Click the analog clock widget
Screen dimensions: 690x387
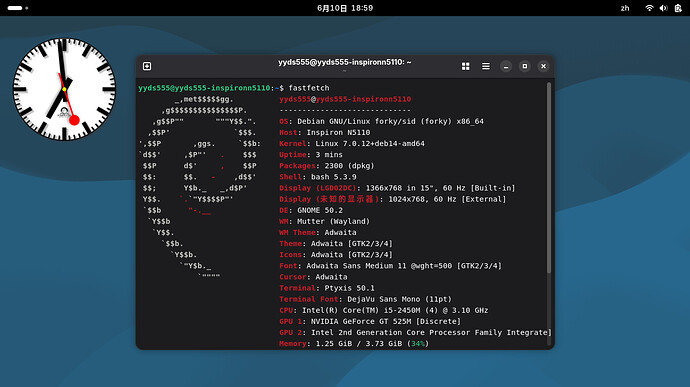pos(64,89)
